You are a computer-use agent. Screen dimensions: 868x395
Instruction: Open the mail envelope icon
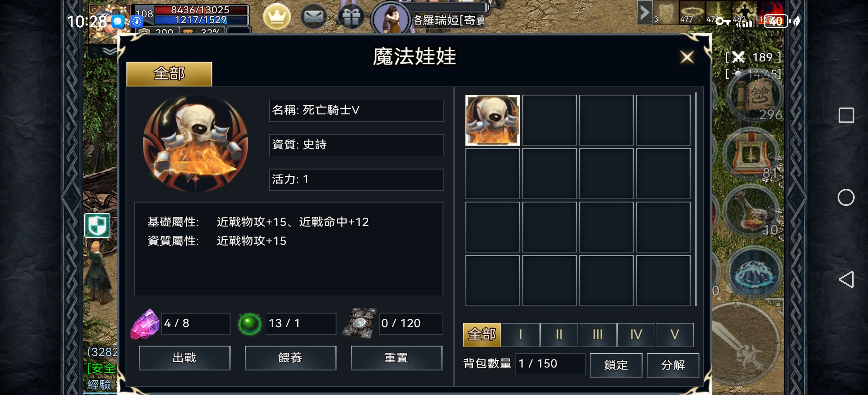coord(313,16)
